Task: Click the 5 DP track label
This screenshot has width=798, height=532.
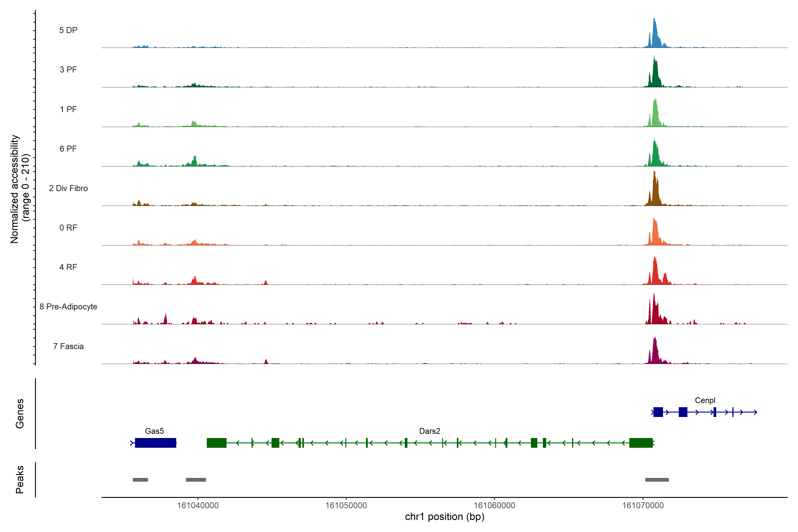Action: [68, 30]
